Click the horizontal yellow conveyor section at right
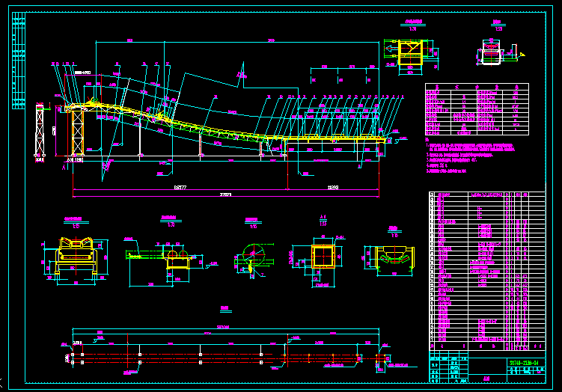This screenshot has width=562, height=392. point(329,139)
